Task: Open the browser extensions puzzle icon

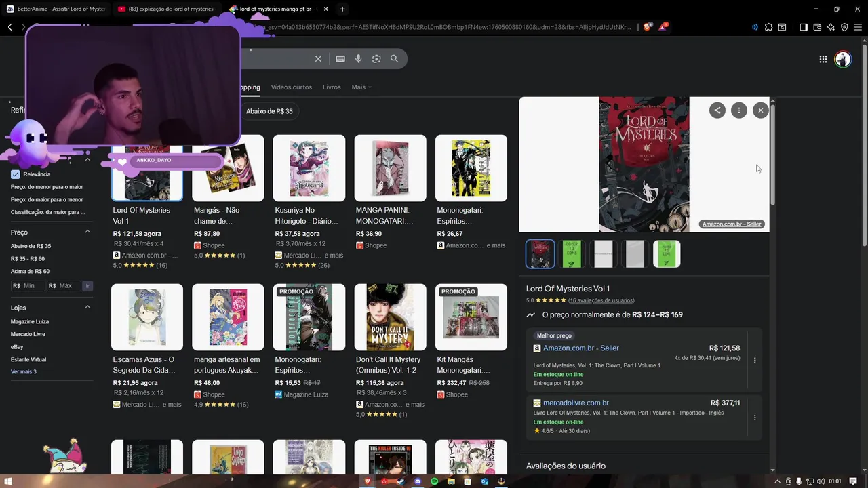Action: click(768, 27)
